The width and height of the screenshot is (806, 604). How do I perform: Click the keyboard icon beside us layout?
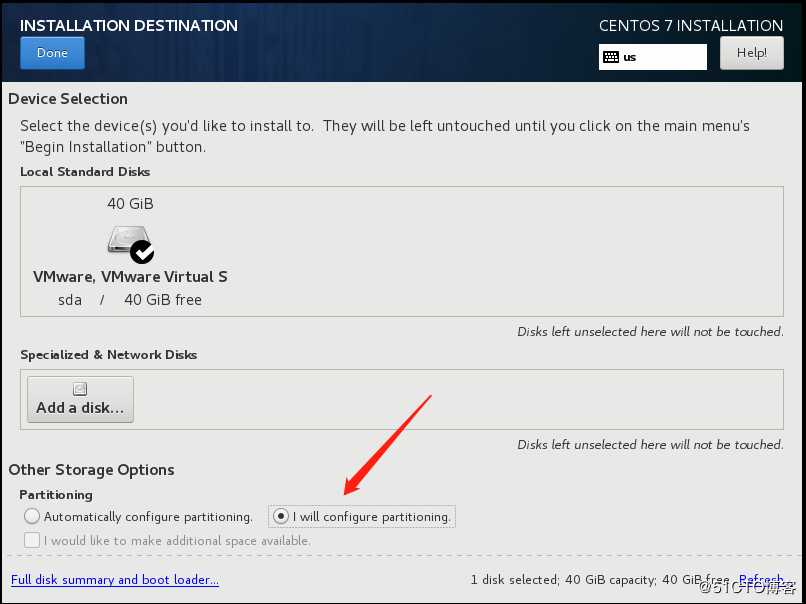click(x=611, y=57)
